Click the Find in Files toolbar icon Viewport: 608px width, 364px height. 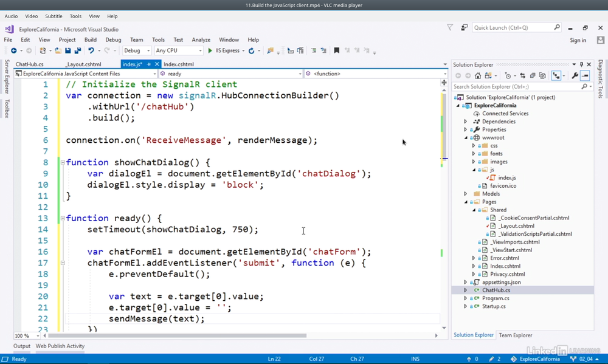coord(271,51)
